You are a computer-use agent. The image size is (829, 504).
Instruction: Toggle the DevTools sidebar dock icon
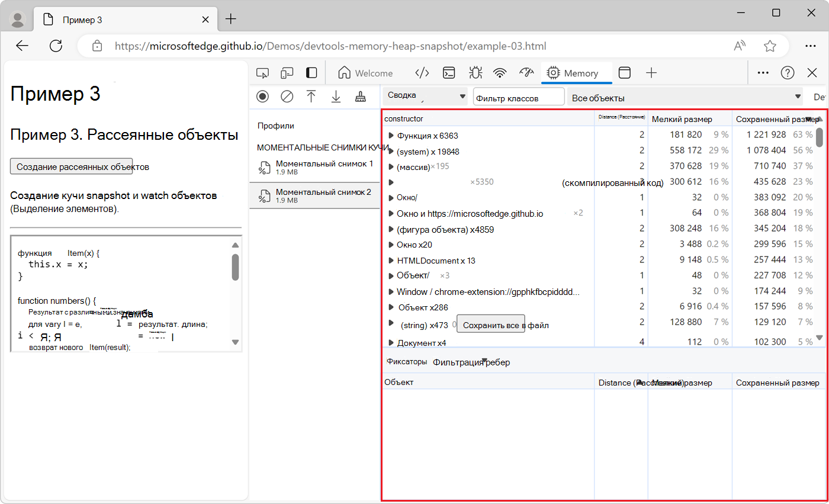[311, 73]
